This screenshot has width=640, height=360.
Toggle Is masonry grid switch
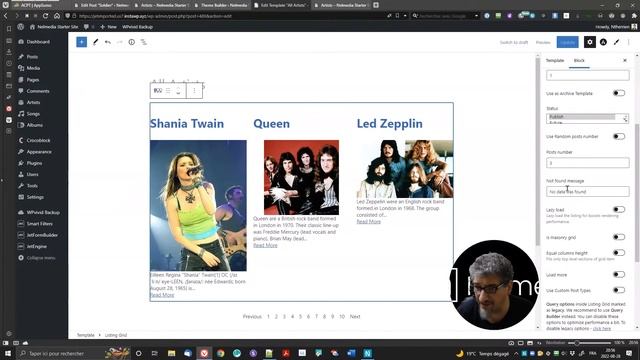pyautogui.click(x=619, y=237)
